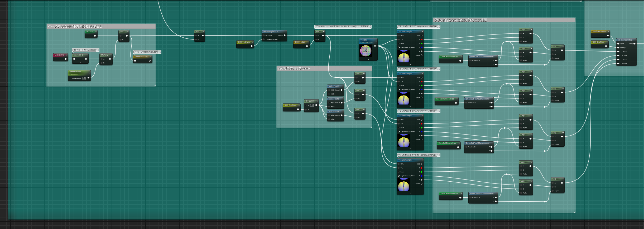Select the MF_BilinearInterp node title
Image resolution: width=644 pixels, height=229 pixels.
click(x=625, y=40)
